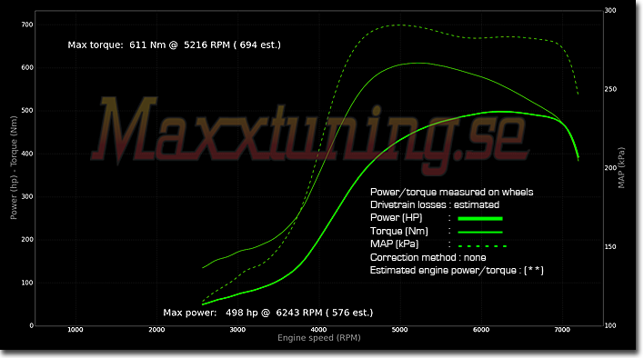Click the dashed green MAP legend swatch

pos(482,246)
